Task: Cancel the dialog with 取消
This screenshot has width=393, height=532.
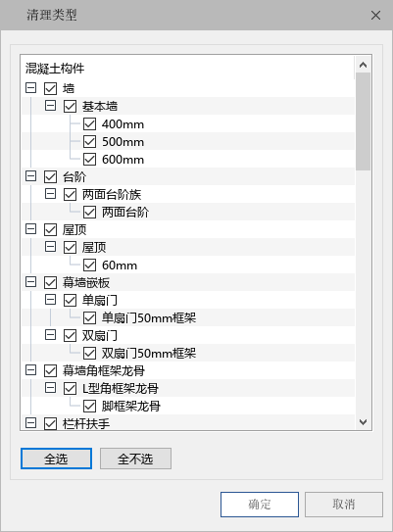Action: [x=344, y=505]
